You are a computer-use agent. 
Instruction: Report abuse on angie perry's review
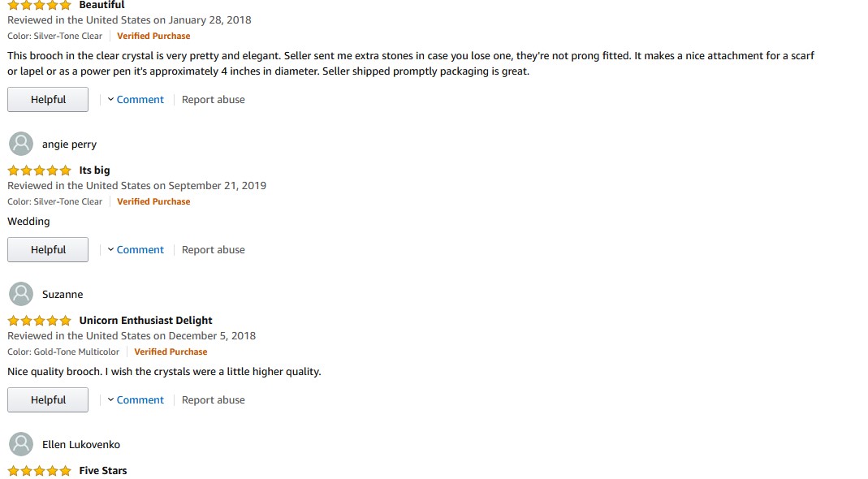[x=213, y=250]
